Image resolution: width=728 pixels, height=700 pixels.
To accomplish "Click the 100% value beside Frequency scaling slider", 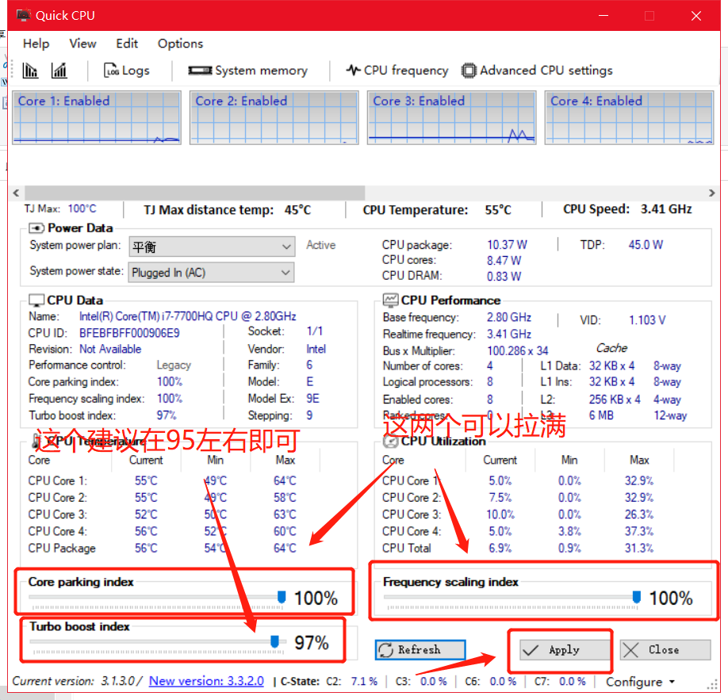I will [670, 598].
